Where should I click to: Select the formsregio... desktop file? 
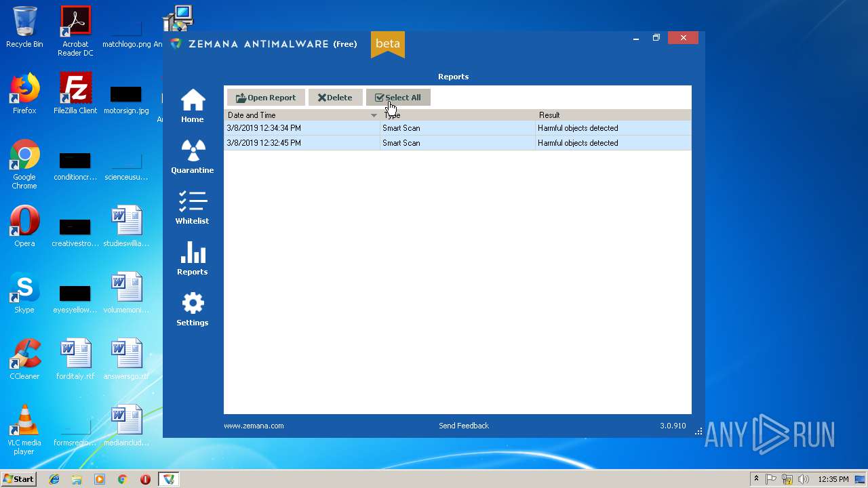click(x=75, y=432)
